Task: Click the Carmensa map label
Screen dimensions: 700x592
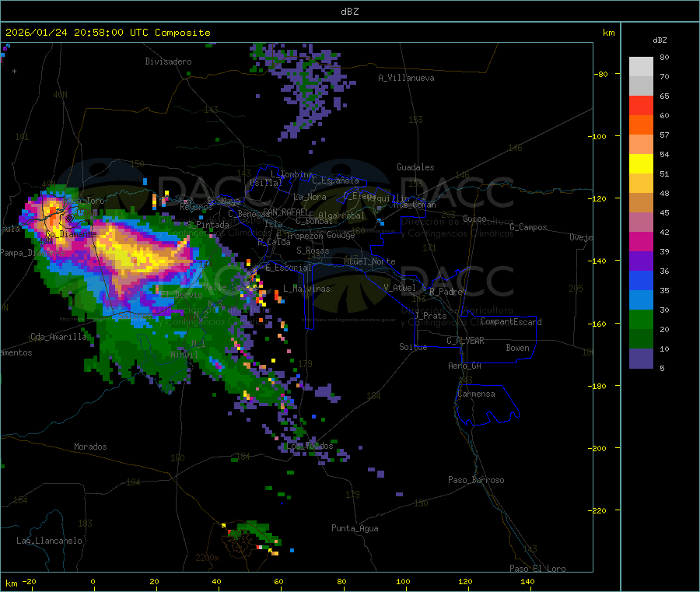Action: click(476, 394)
